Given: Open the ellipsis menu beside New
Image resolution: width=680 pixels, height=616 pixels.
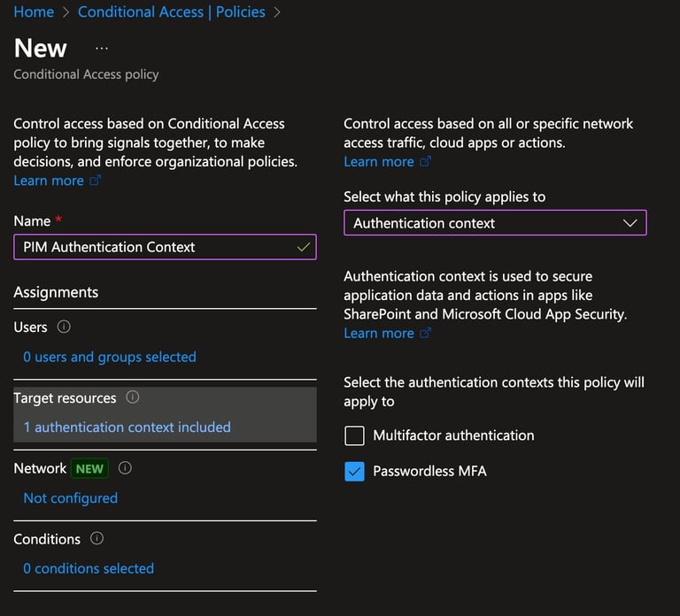Looking at the screenshot, I should [x=102, y=49].
